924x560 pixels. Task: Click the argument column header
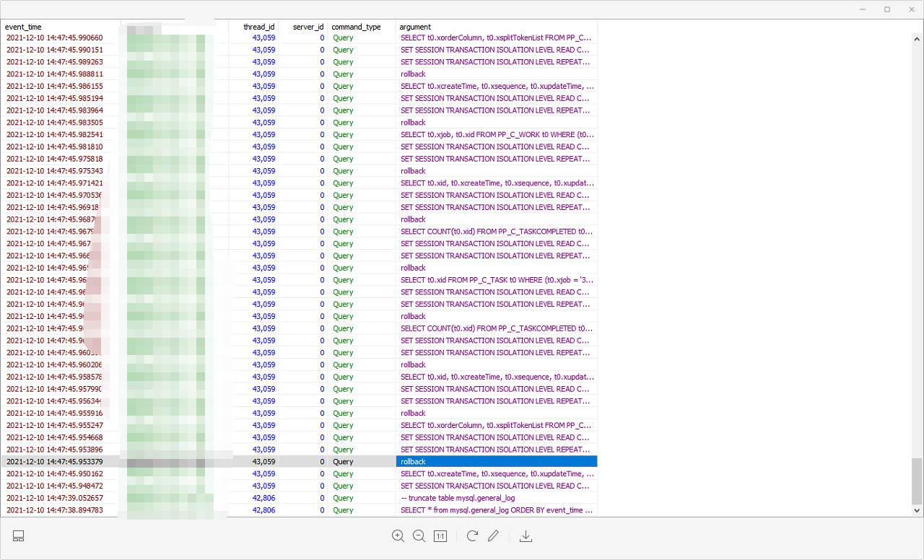[415, 27]
